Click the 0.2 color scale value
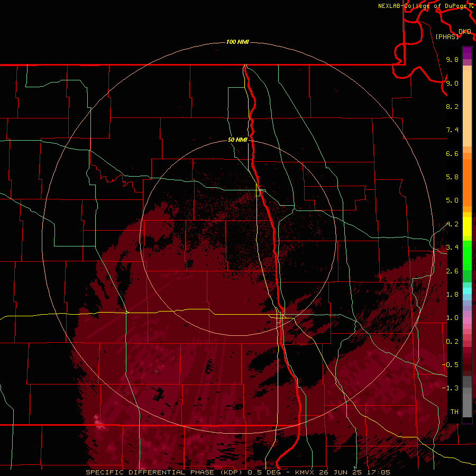The width and height of the screenshot is (476, 476). click(x=452, y=342)
